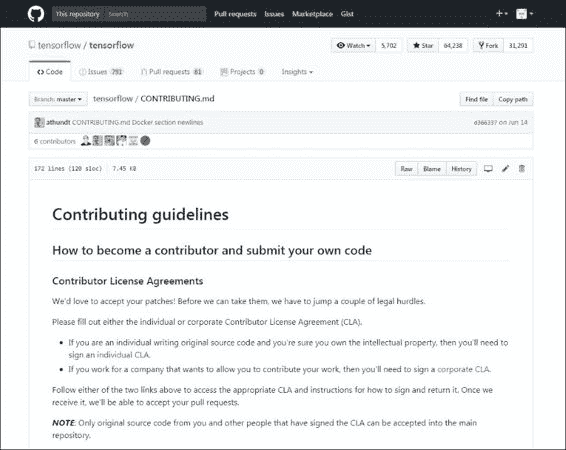Open the plus create-new menu

[x=501, y=14]
